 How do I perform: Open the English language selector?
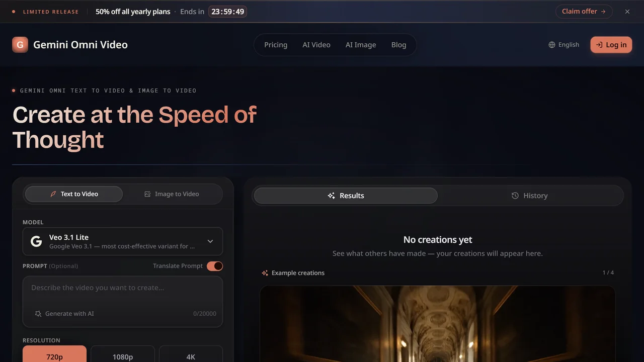click(564, 45)
